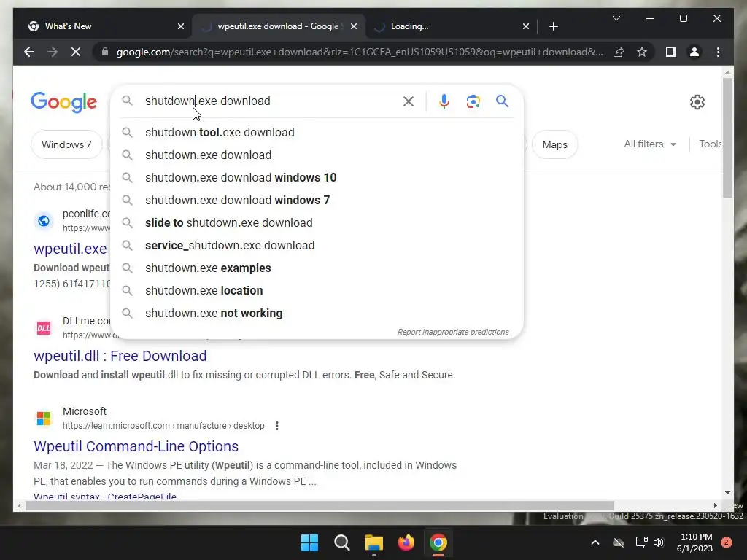Open Google Lens image search
Viewport: 747px width, 560px height.
[x=473, y=101]
